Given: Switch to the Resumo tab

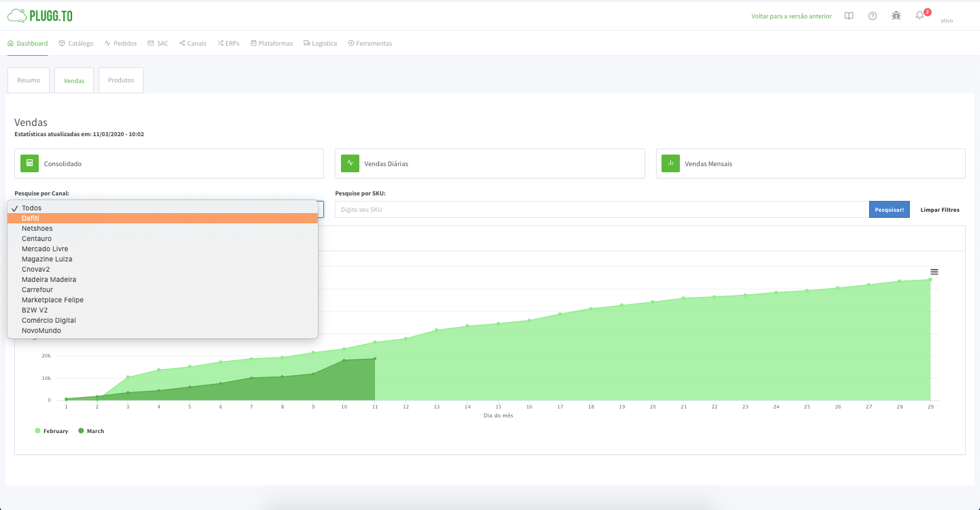Looking at the screenshot, I should [28, 80].
